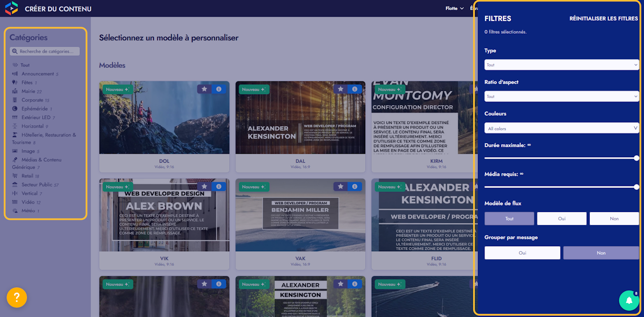Open the VAK template thumbnail
644x317 pixels.
point(300,215)
